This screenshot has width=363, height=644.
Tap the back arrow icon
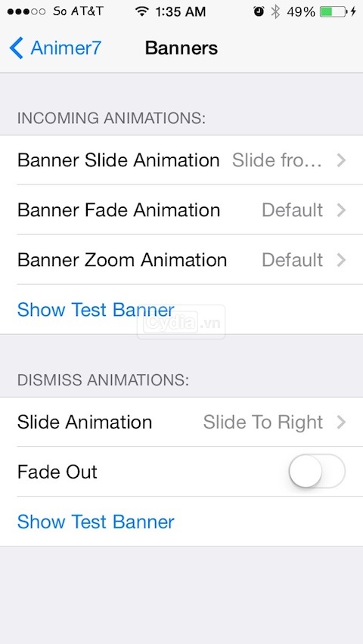pos(17,48)
